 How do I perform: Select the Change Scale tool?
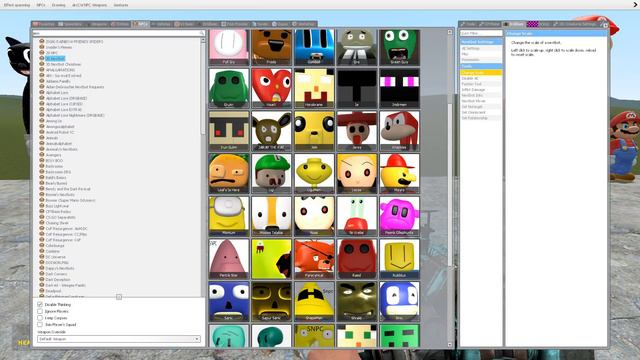pos(481,72)
